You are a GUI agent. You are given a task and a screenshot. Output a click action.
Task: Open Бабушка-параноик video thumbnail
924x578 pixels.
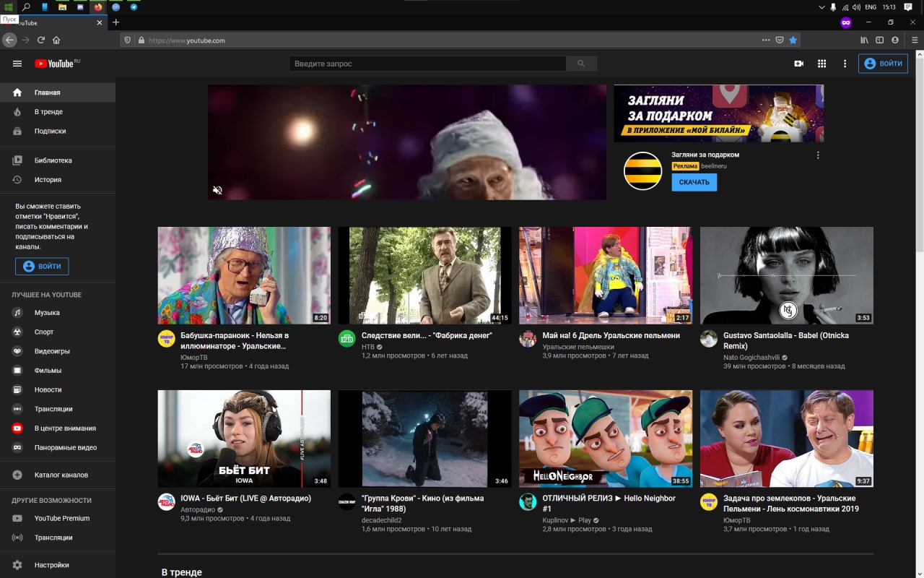pos(244,275)
